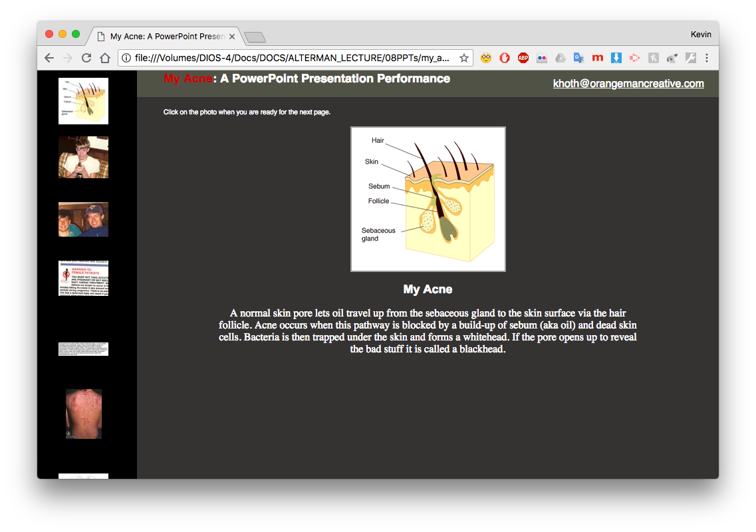The image size is (756, 532).
Task: Click the red 'My Acne' title text
Action: pyautogui.click(x=188, y=78)
